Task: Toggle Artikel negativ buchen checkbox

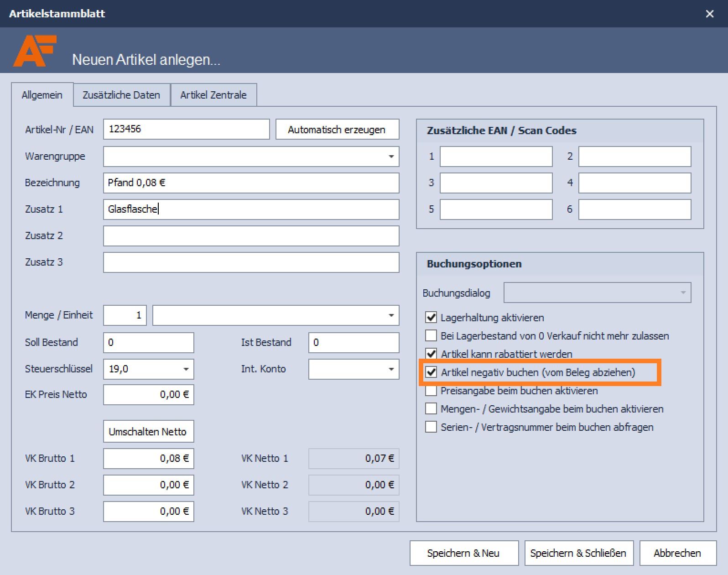Action: tap(431, 372)
